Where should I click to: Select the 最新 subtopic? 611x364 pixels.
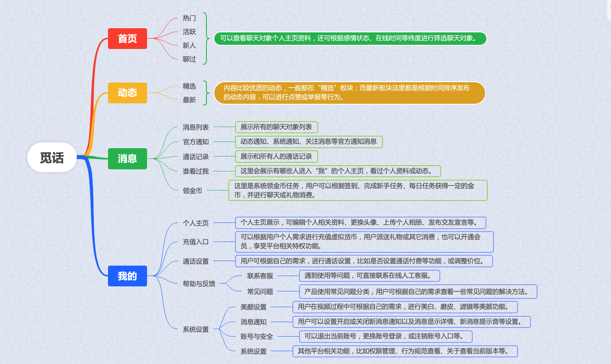pos(189,100)
